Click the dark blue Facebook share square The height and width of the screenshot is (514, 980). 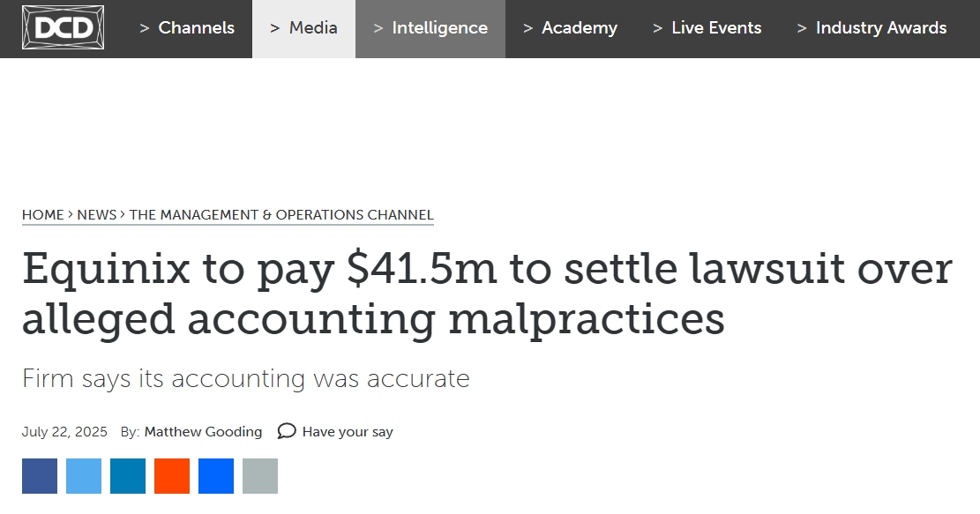click(40, 476)
